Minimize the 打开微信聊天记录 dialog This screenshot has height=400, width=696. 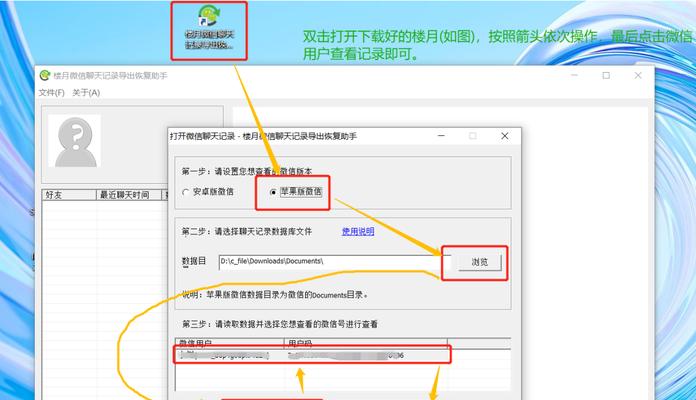441,136
